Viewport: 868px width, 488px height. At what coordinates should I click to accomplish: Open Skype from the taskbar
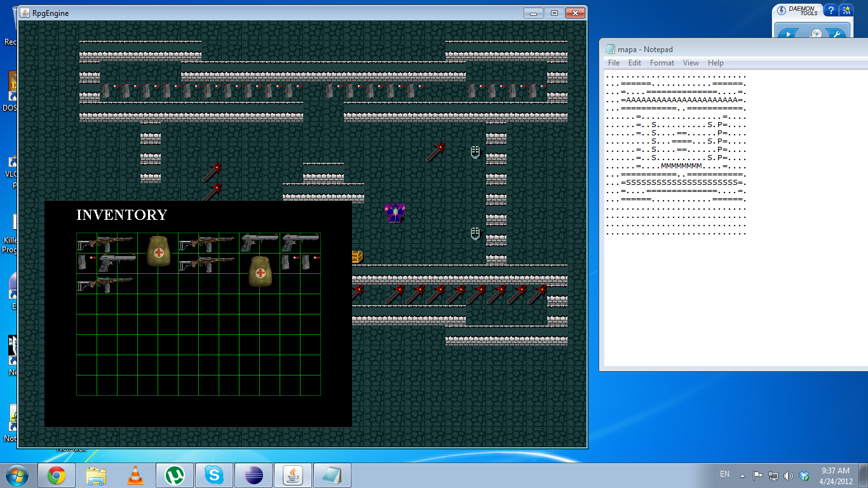click(214, 475)
